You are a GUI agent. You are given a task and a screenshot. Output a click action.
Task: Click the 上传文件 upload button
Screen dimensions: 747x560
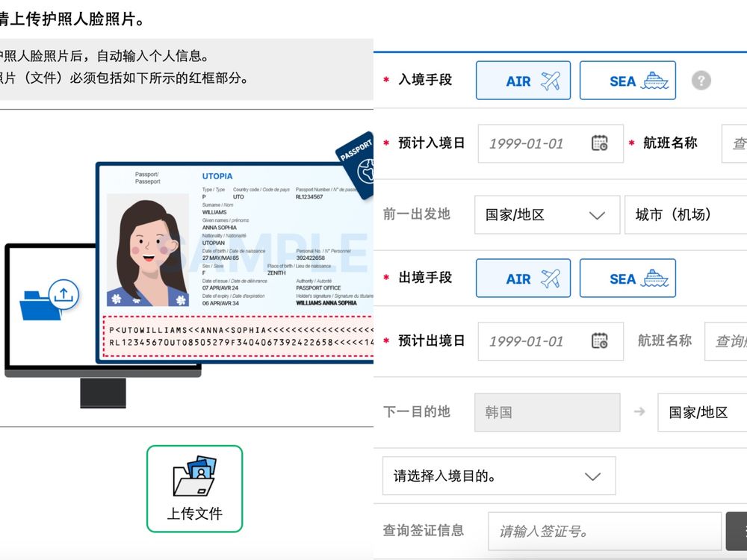coord(195,488)
